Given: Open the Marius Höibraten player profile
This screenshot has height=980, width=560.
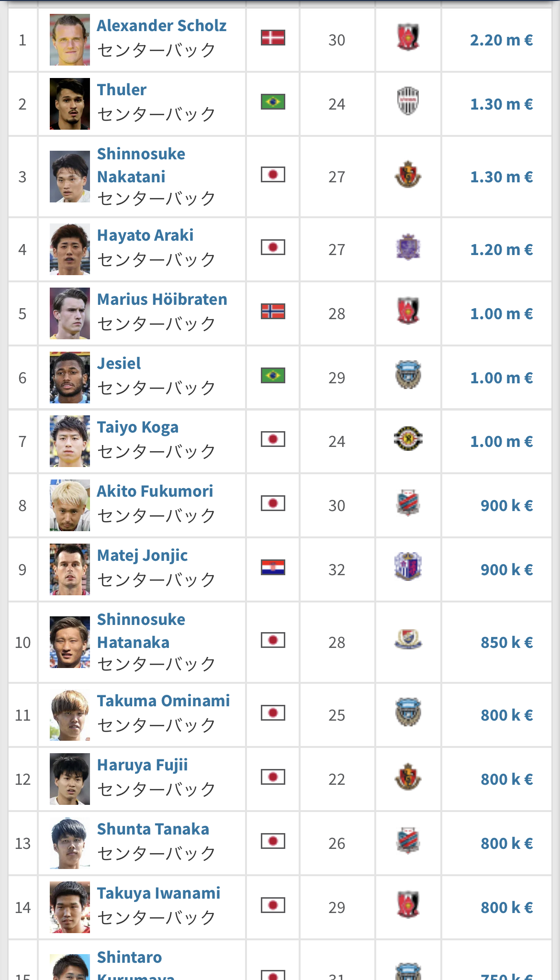Looking at the screenshot, I should (162, 300).
